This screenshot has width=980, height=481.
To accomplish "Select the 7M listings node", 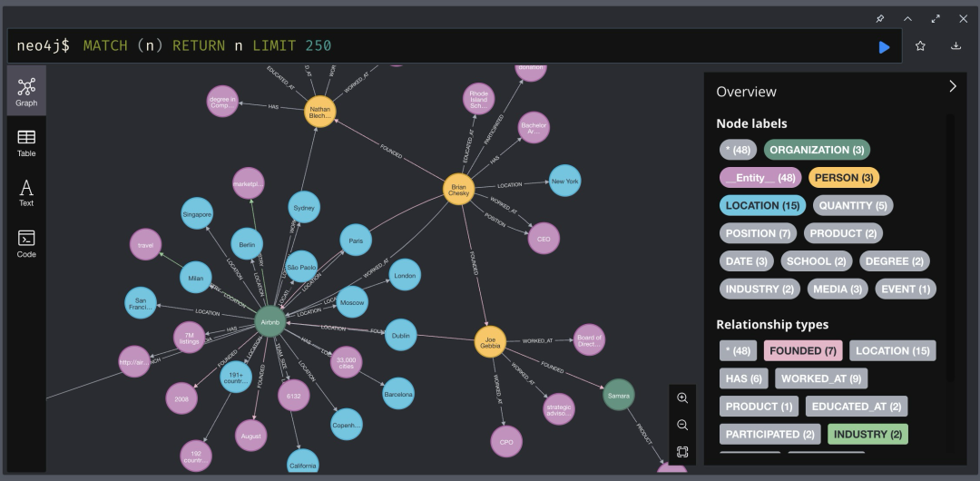I will click(x=190, y=339).
